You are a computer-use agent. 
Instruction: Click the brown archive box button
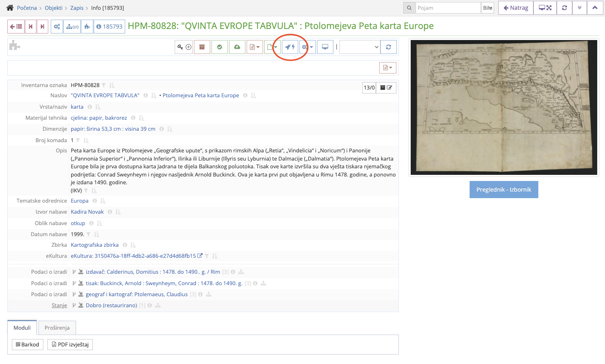coord(202,47)
